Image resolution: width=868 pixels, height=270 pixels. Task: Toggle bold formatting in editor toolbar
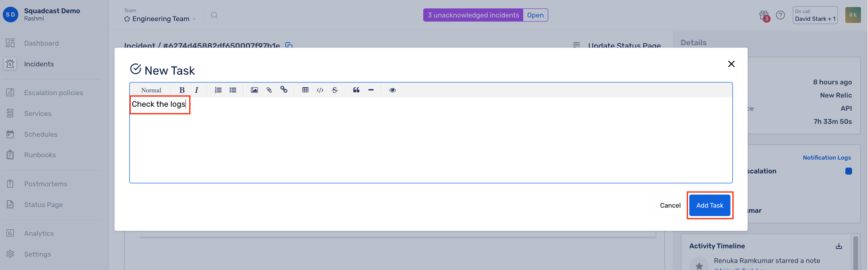coord(182,90)
